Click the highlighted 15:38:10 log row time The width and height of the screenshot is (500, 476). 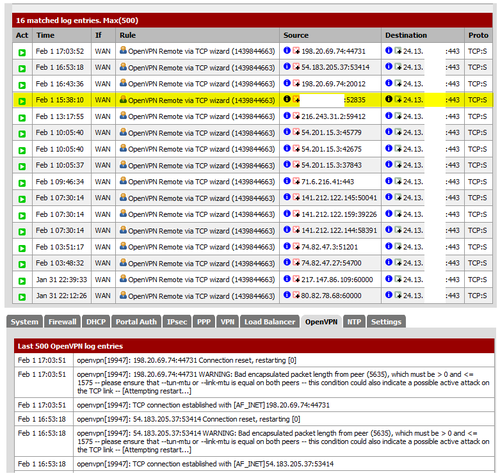click(60, 100)
